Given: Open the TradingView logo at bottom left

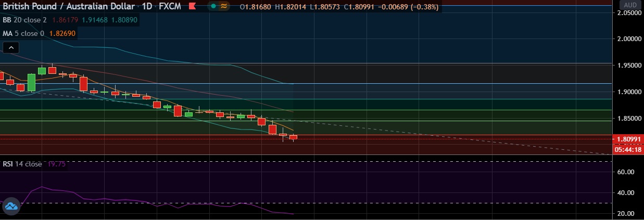Looking at the screenshot, I should coord(10,206).
